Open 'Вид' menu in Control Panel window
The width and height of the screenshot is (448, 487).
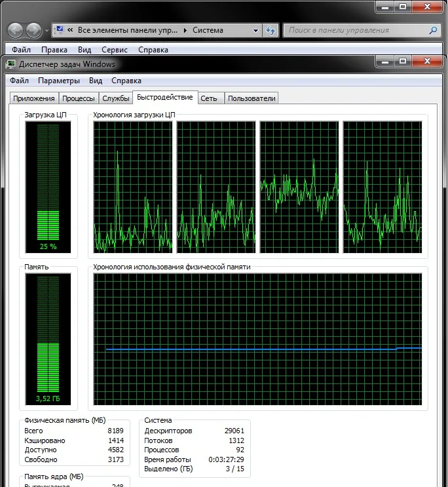tap(84, 50)
